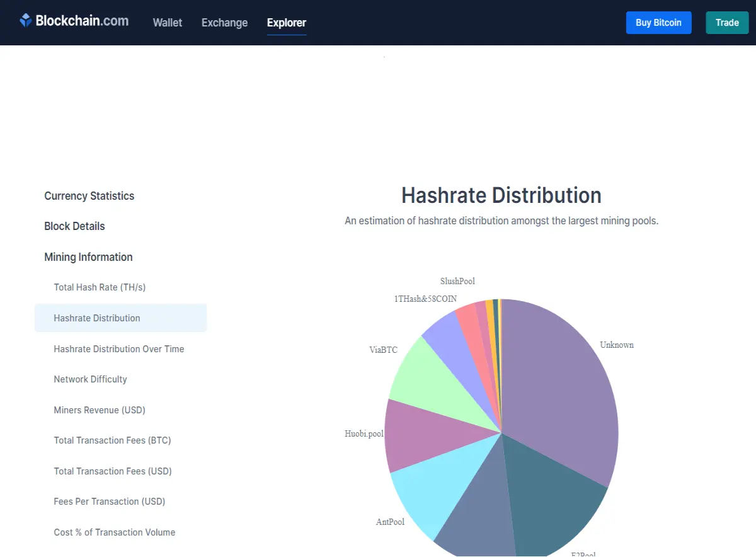Screen dimensions: 756x557
Task: Collapse the Mining Information section
Action: click(x=88, y=257)
